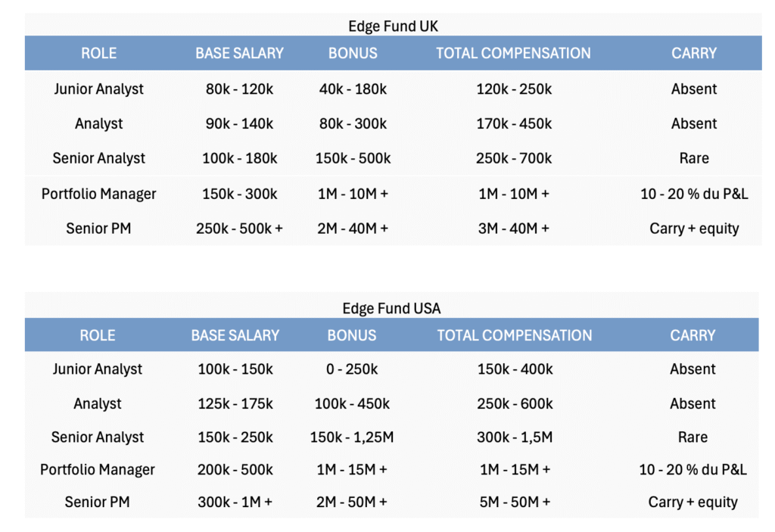This screenshot has width=775, height=532.
Task: Click Portfolio Manager role in UK table
Action: 98,194
